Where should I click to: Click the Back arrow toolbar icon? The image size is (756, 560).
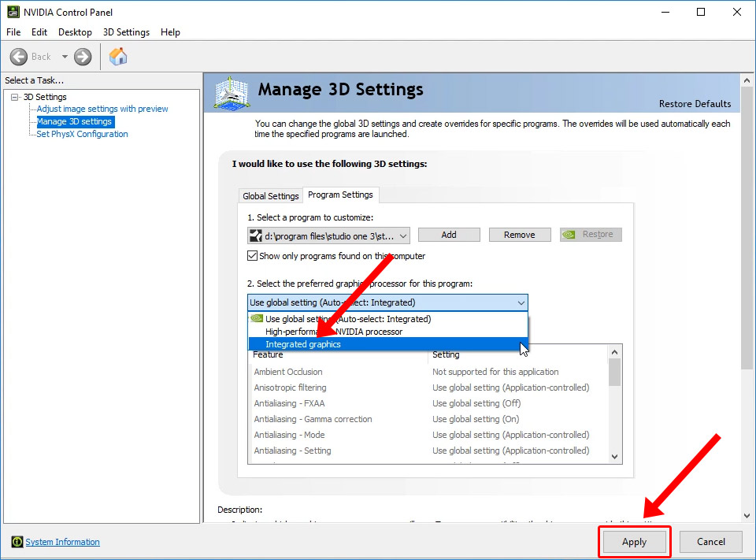click(x=19, y=57)
